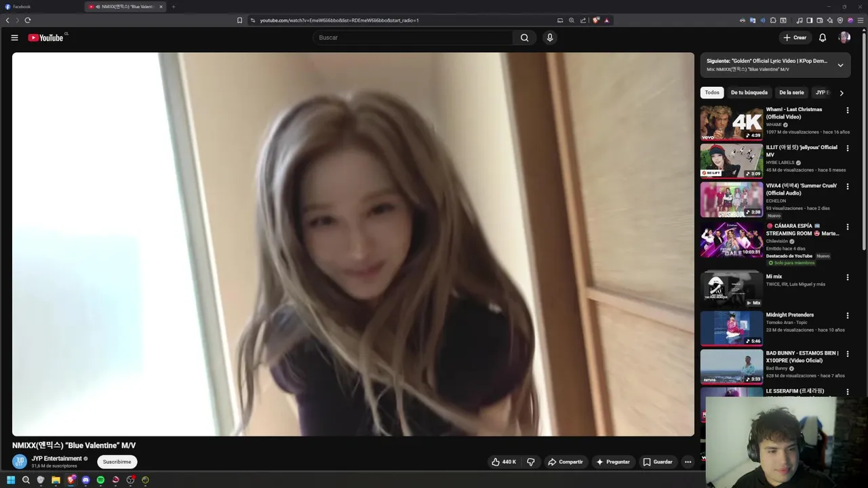Image resolution: width=868 pixels, height=488 pixels.
Task: Start voice search with microphone icon
Action: (x=550, y=38)
